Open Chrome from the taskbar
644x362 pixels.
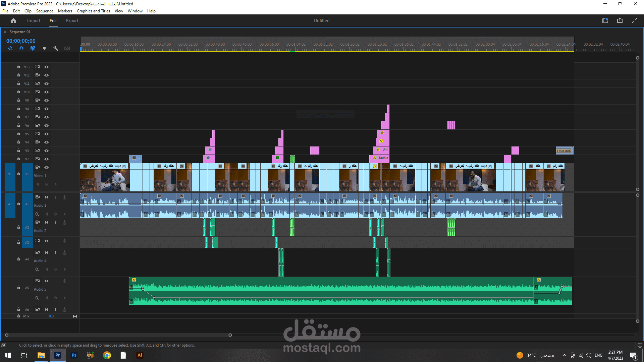(107, 355)
